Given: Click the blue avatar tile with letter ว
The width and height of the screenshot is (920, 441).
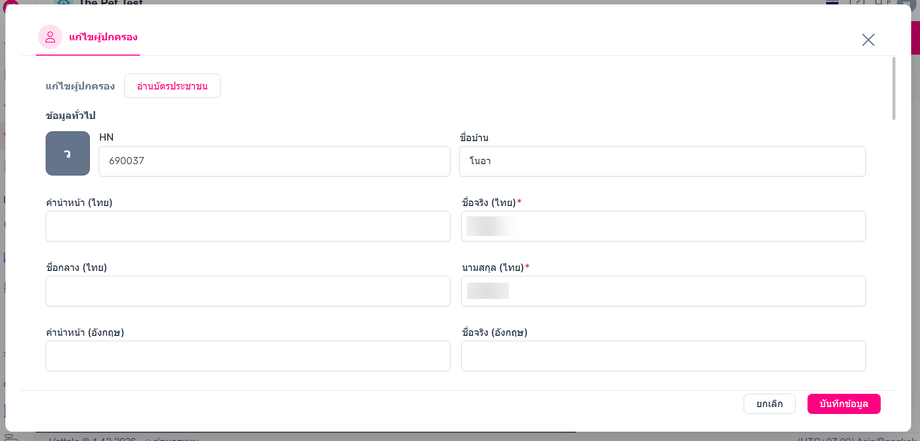Looking at the screenshot, I should pyautogui.click(x=67, y=153).
